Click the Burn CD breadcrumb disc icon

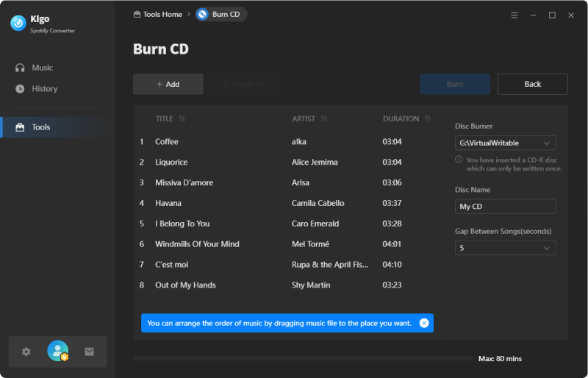(203, 14)
